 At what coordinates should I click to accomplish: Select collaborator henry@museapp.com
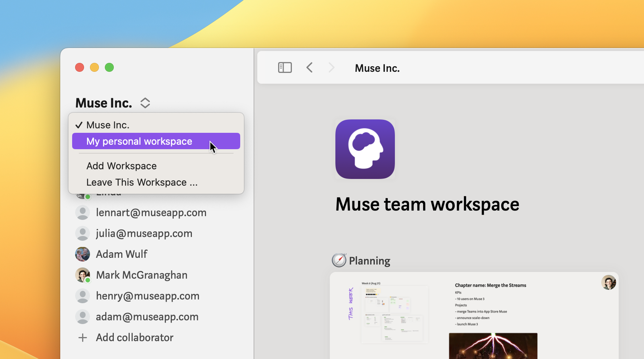[148, 296]
